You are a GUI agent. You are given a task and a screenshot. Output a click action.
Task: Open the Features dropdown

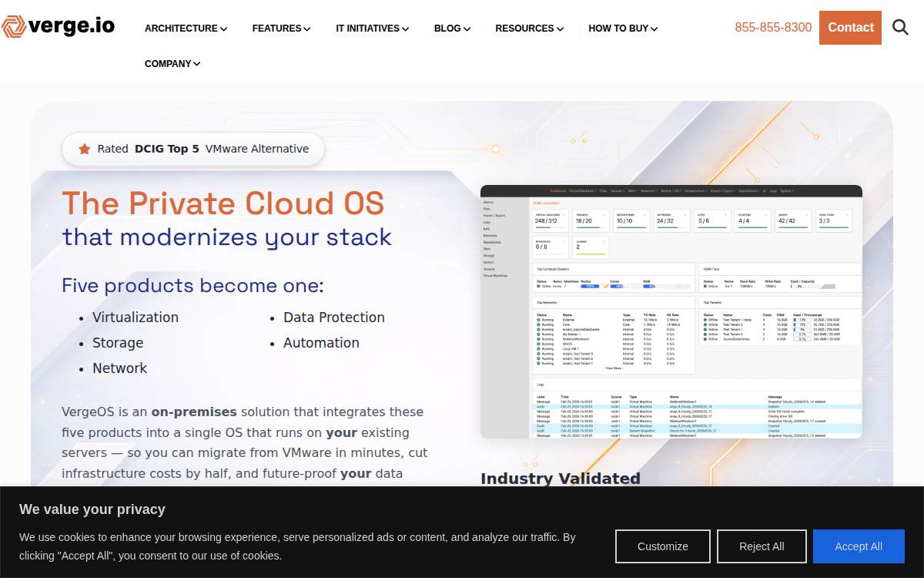pyautogui.click(x=282, y=29)
